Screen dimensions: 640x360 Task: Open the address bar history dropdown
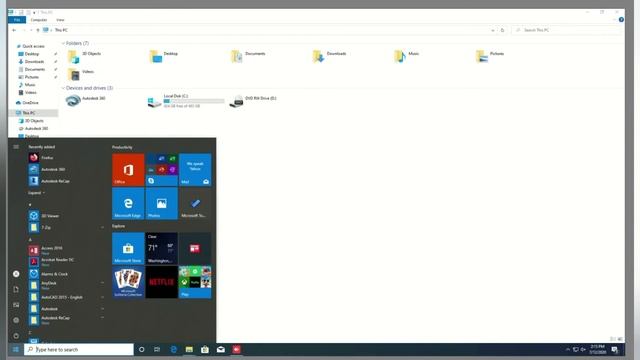pyautogui.click(x=493, y=30)
